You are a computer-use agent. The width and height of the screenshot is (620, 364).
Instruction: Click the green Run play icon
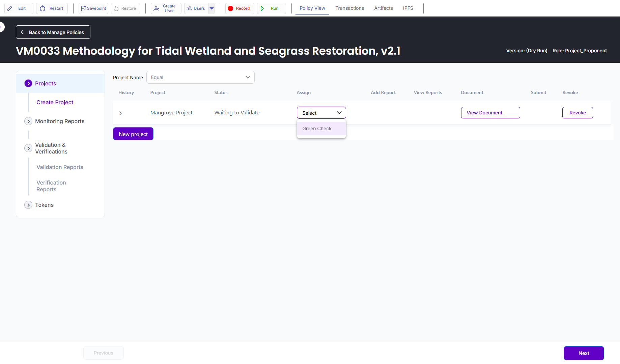[262, 8]
